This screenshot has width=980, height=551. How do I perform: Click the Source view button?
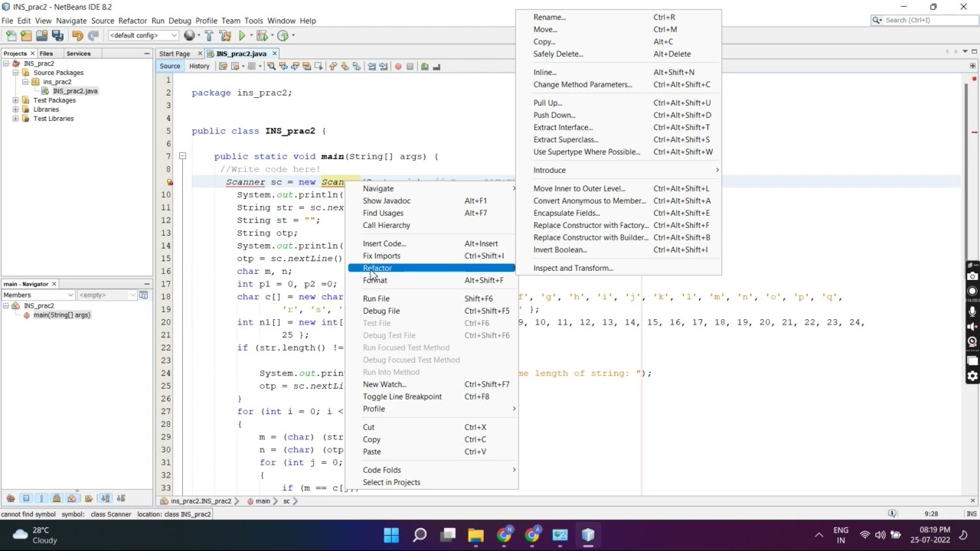click(170, 67)
